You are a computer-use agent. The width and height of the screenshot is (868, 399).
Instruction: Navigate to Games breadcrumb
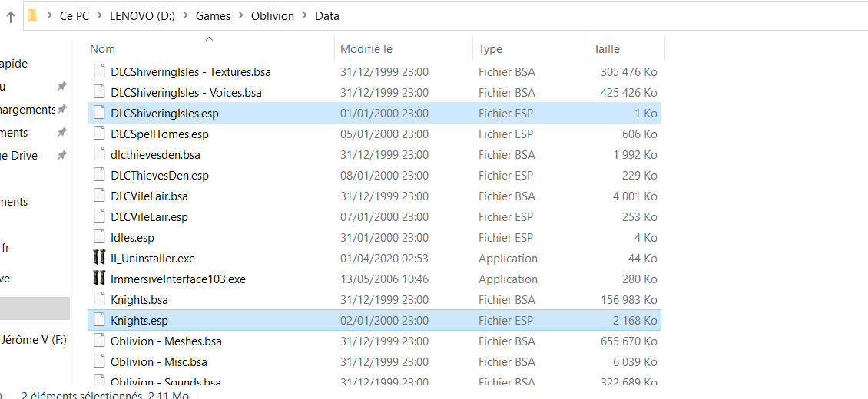[x=213, y=16]
